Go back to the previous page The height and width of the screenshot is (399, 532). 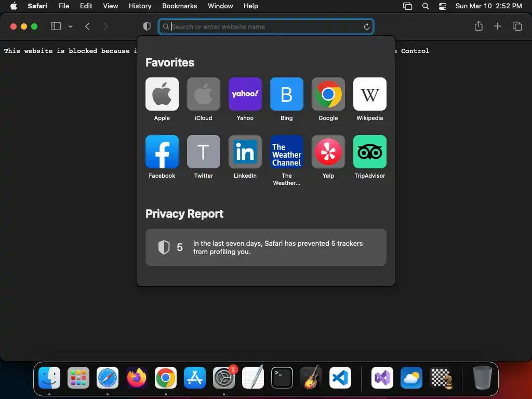pos(87,26)
